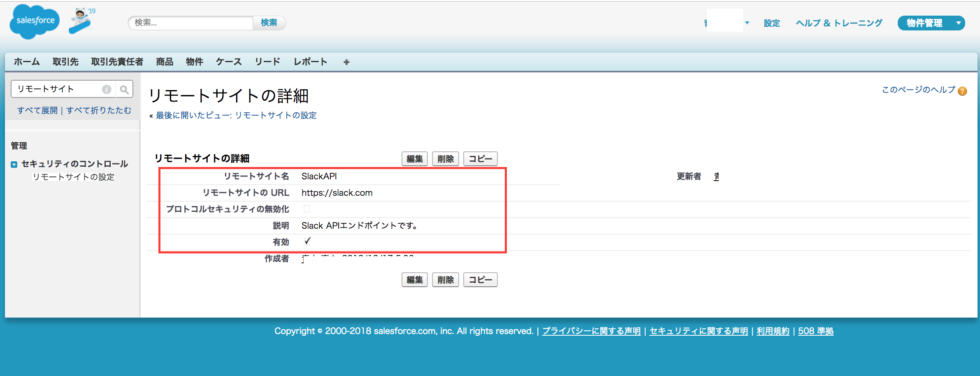Screen dimensions: 980x376
Task: Open the 商品 tab
Action: (x=165, y=62)
